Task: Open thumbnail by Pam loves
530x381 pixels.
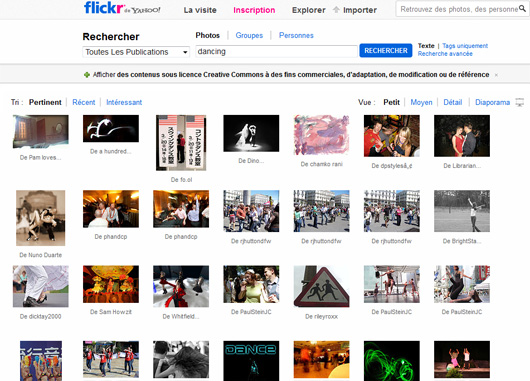Action: (41, 132)
